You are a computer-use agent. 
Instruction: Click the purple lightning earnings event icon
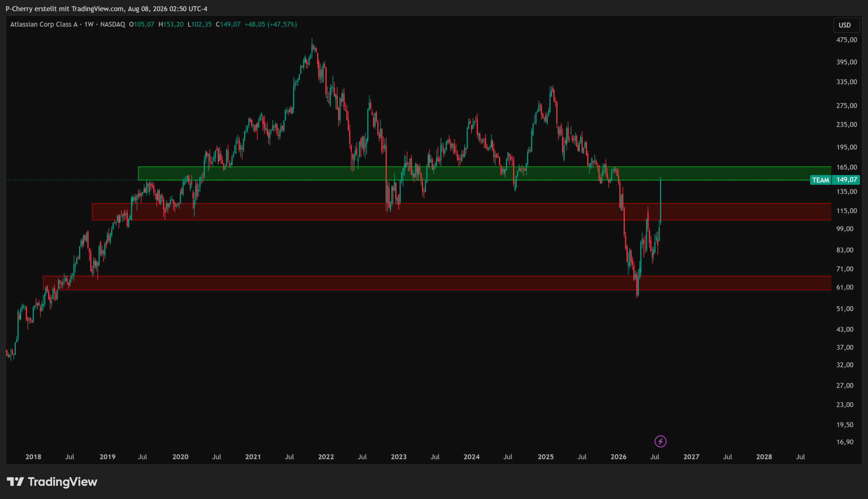pyautogui.click(x=660, y=441)
